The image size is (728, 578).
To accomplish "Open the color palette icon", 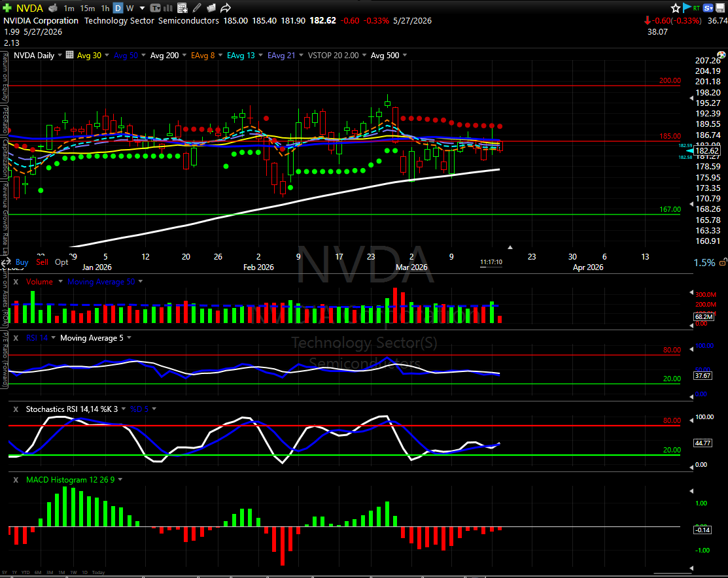I will point(721,55).
